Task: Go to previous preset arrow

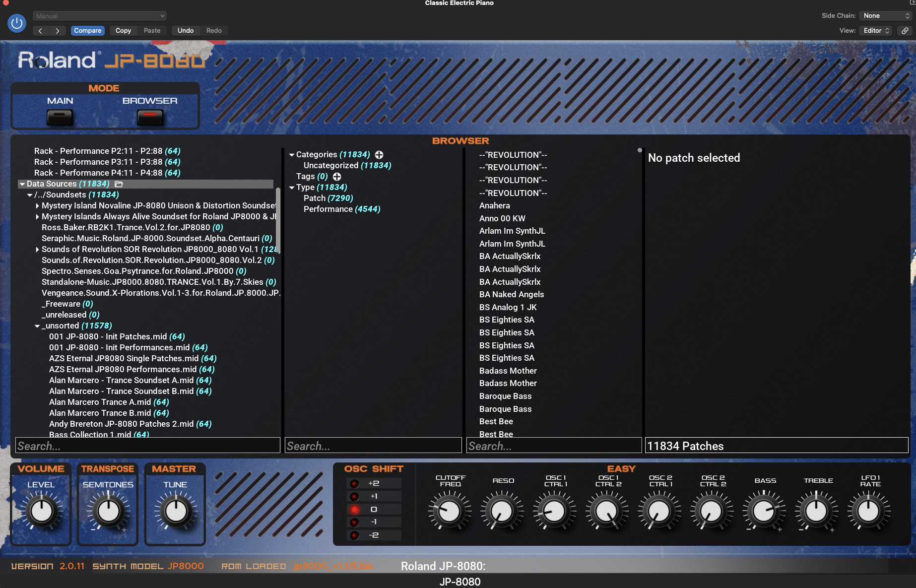Action: point(41,31)
